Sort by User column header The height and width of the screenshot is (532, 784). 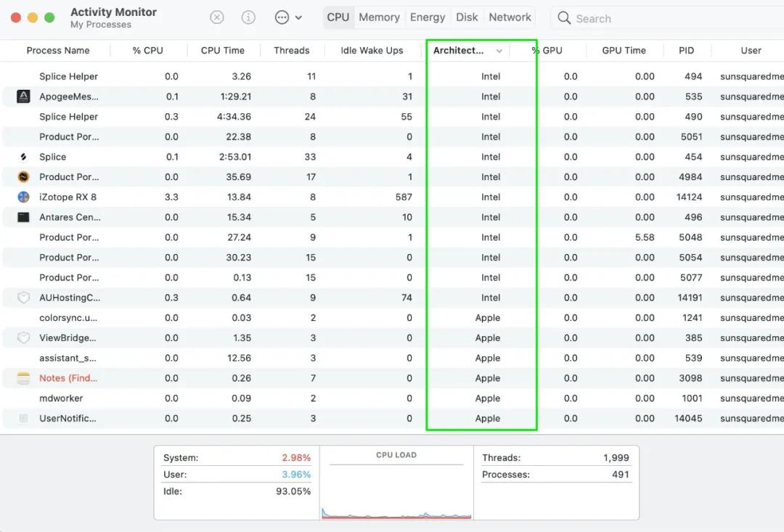tap(751, 51)
